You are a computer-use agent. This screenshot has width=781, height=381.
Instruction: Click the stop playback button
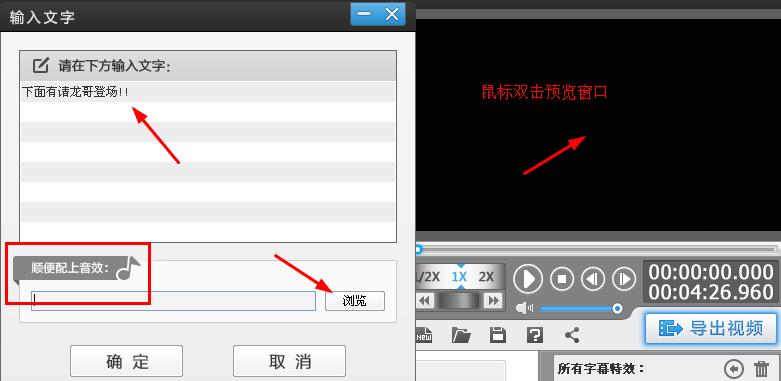[x=562, y=279]
